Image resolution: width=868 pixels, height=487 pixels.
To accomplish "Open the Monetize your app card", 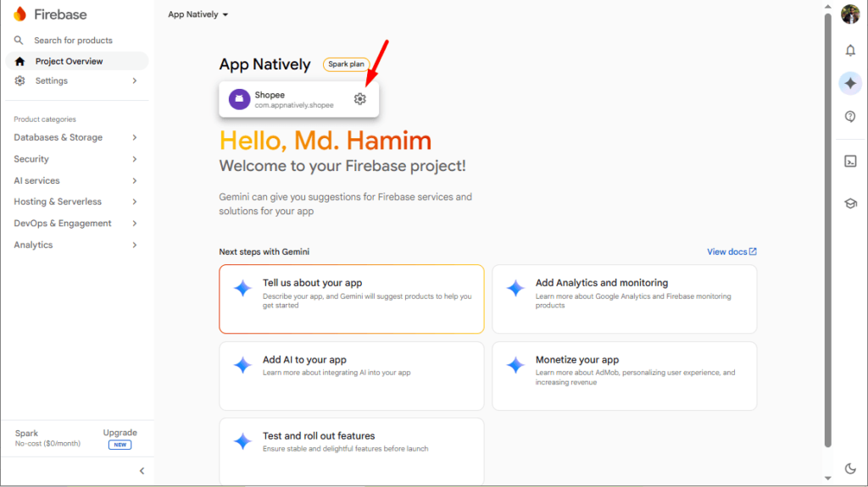I will point(625,376).
